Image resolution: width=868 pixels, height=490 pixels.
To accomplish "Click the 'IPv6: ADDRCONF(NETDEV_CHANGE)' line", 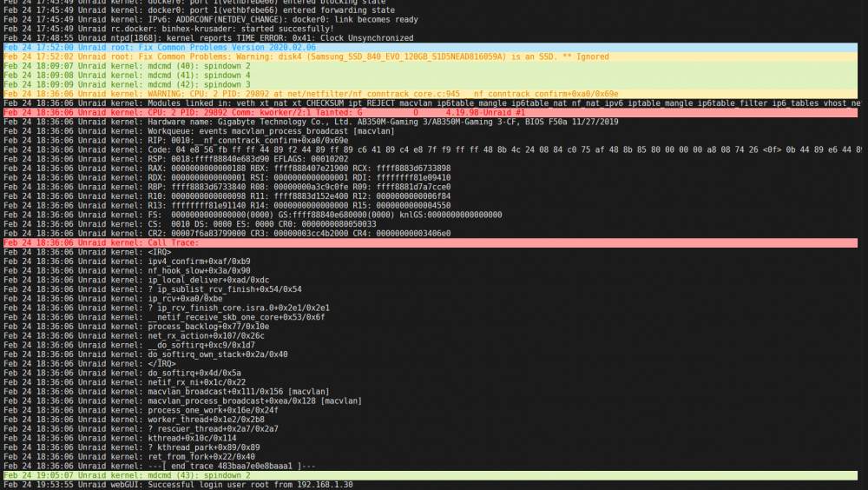I will click(211, 19).
